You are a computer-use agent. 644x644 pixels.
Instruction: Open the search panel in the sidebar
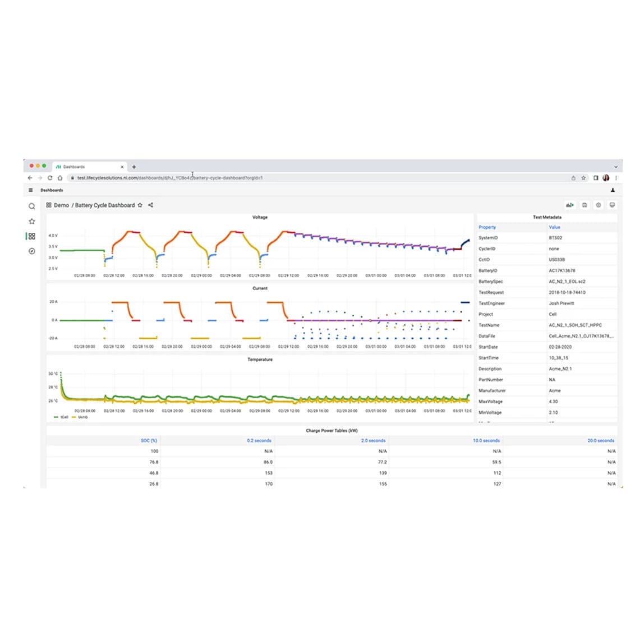pyautogui.click(x=32, y=206)
